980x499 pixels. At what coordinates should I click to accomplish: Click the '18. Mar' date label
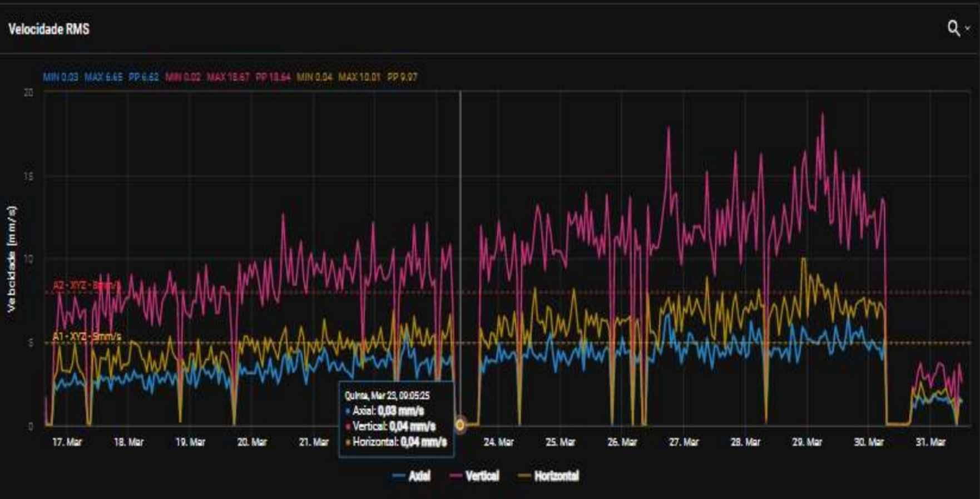[128, 442]
